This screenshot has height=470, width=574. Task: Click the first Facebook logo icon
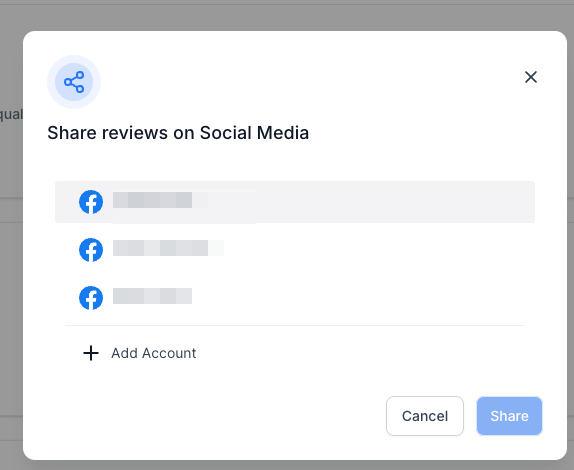pos(91,202)
